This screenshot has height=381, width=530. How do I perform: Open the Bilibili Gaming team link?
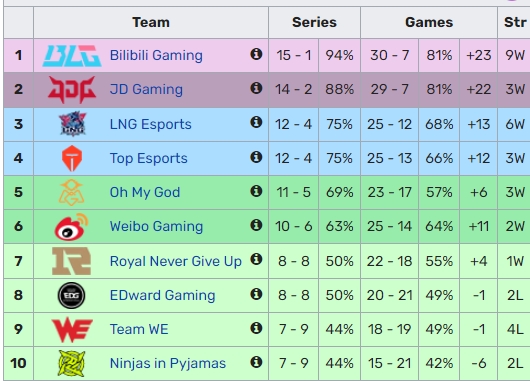(156, 55)
